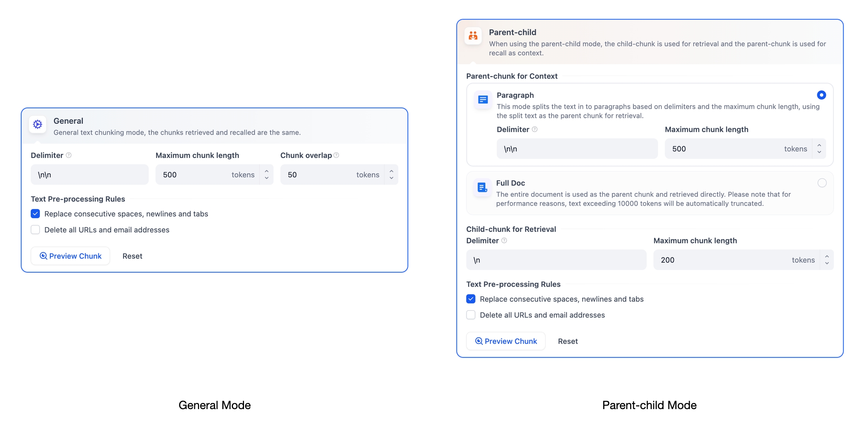The height and width of the screenshot is (438, 868).
Task: Click help icon beside Child-chunk Delimiter label
Action: click(504, 240)
